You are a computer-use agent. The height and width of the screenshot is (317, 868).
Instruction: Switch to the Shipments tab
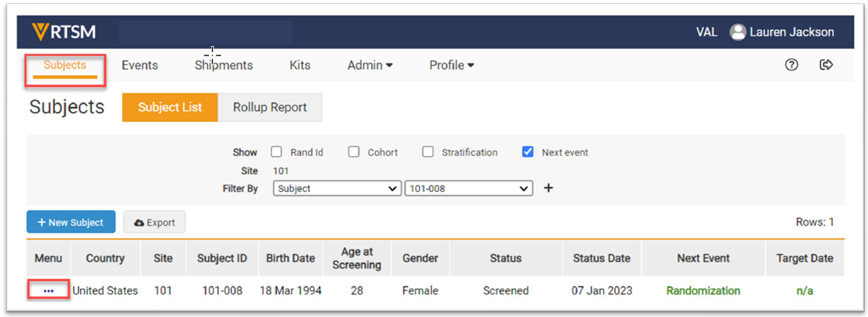coord(224,66)
